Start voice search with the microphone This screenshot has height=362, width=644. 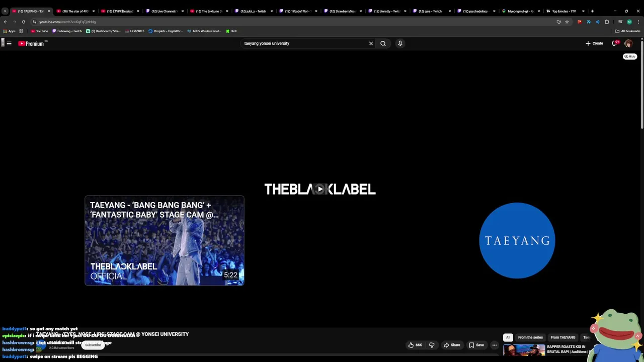[x=400, y=43]
